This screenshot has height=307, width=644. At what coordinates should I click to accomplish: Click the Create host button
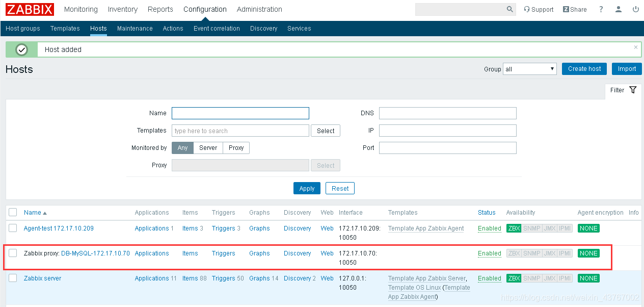pos(584,69)
